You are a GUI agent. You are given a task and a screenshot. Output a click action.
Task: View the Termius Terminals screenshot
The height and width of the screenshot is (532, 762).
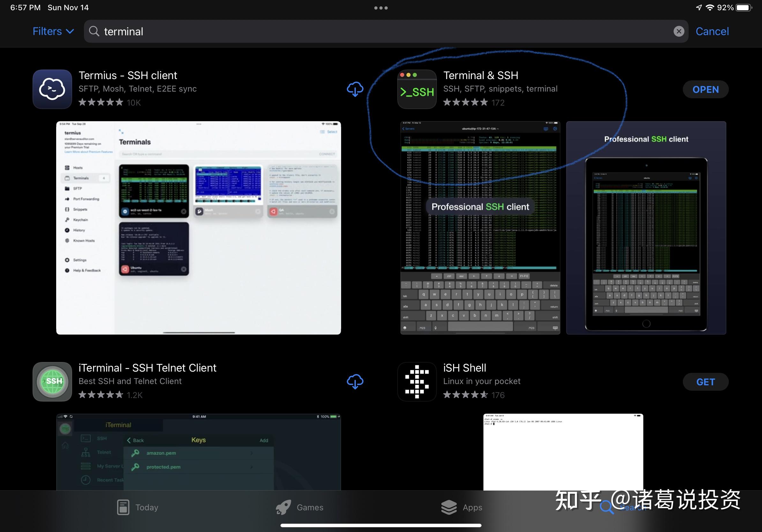tap(198, 227)
